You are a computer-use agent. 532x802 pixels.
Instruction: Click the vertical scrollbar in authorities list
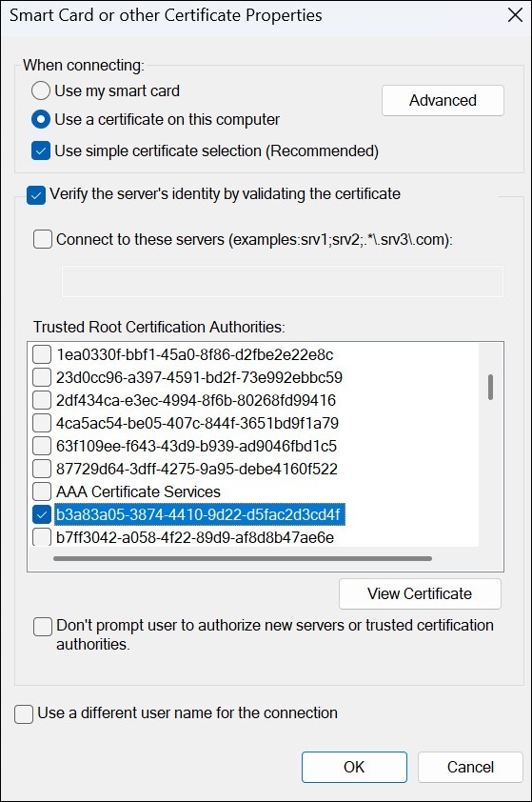(491, 388)
